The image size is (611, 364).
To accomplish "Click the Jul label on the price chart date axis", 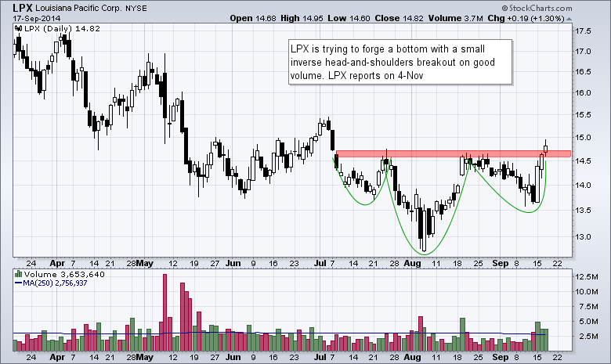I will coord(320,264).
